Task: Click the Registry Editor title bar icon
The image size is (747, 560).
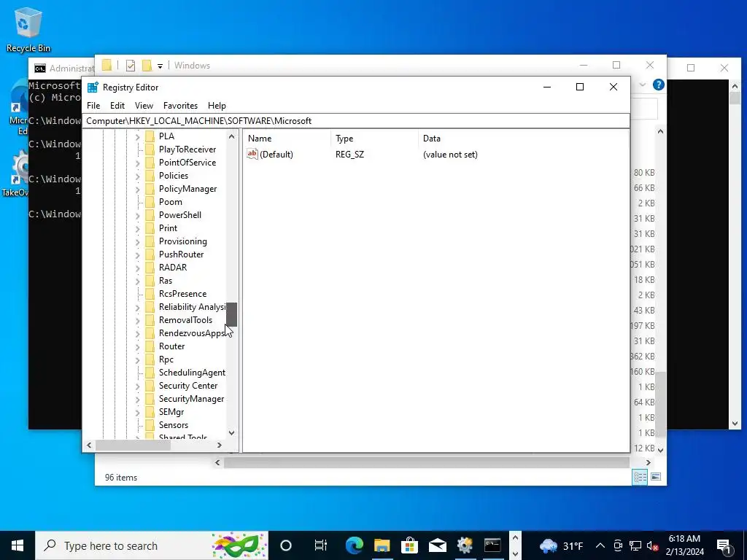Action: tap(93, 87)
